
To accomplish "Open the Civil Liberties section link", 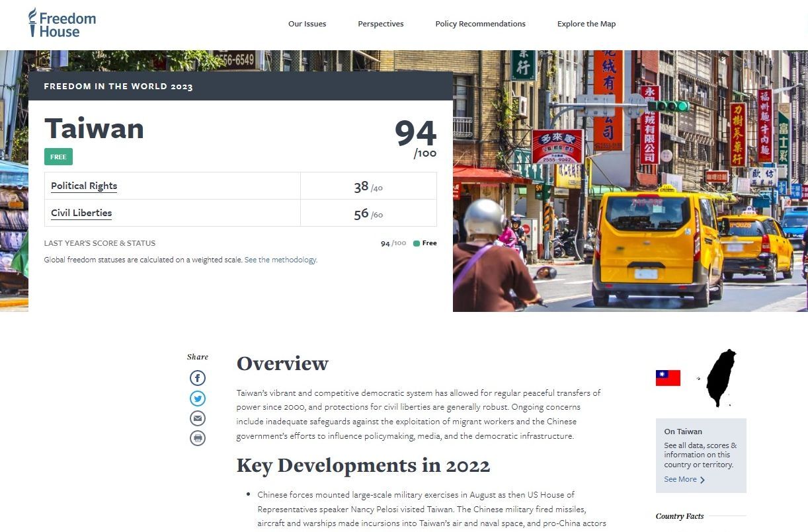I will point(81,213).
